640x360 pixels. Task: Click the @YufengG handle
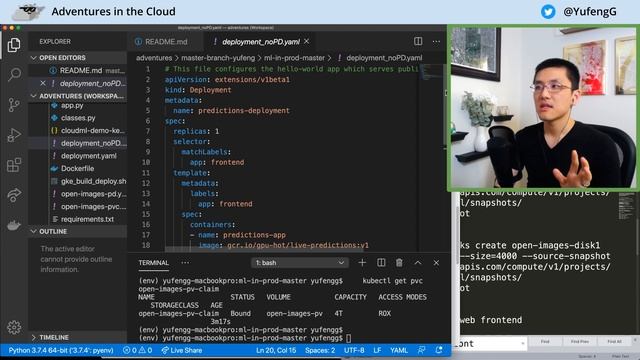[x=590, y=11]
